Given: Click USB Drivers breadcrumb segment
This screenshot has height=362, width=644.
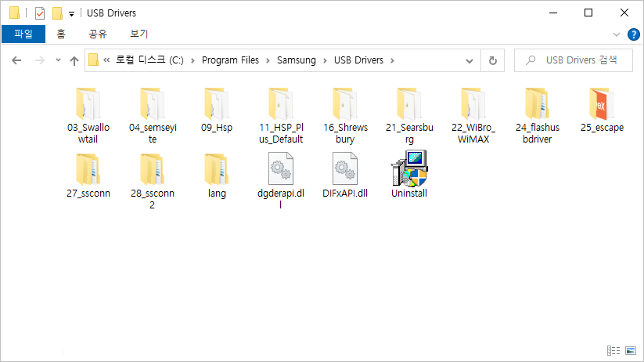Looking at the screenshot, I should point(358,60).
